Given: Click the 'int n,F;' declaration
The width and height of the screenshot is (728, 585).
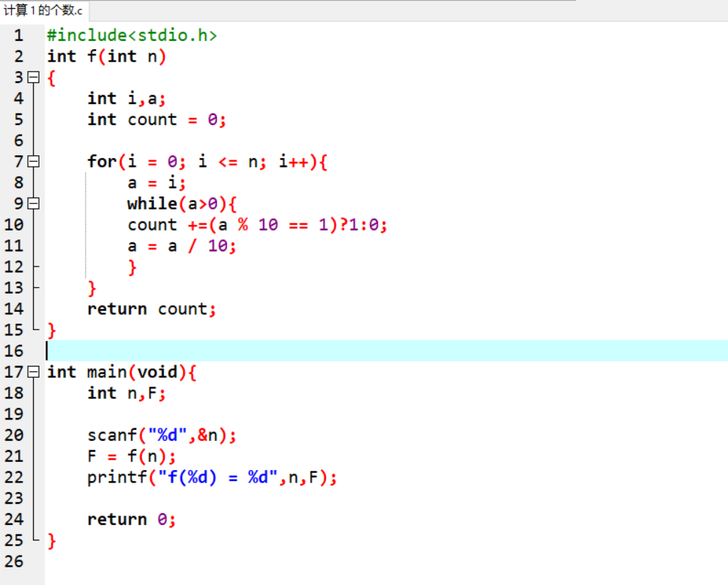Looking at the screenshot, I should (x=126, y=393).
